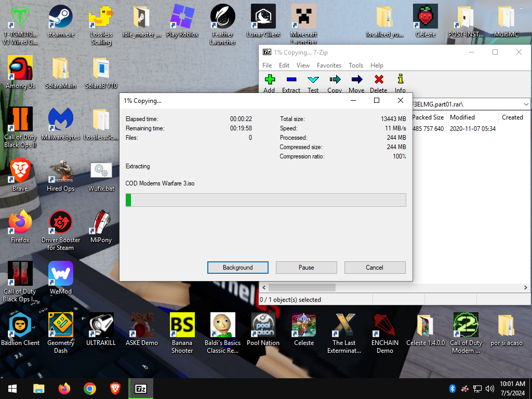Open the Tools menu in 7-Zip
Screen dimensions: 532x399
356,65
